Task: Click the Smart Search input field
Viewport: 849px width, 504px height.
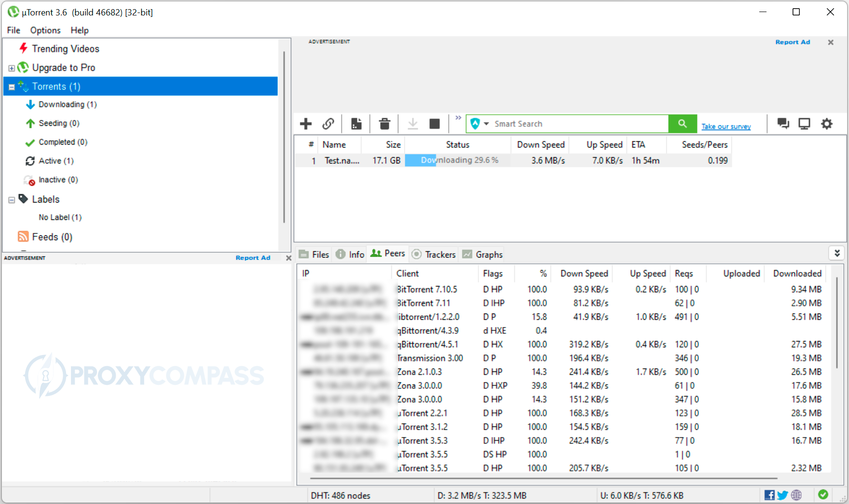Action: coord(579,124)
